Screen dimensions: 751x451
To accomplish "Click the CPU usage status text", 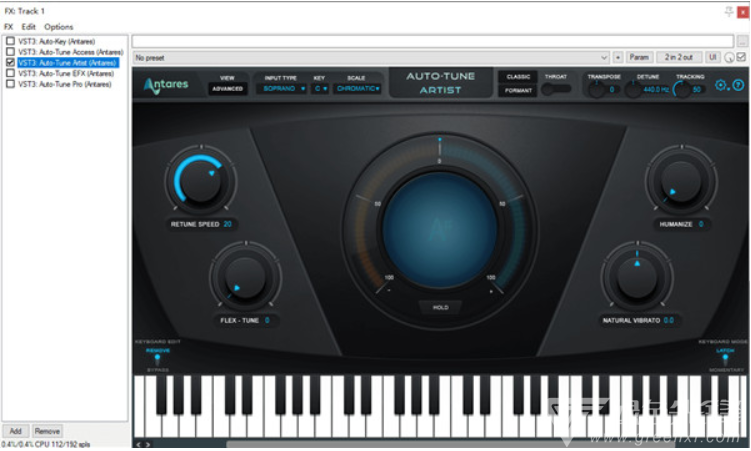I will coord(46,444).
